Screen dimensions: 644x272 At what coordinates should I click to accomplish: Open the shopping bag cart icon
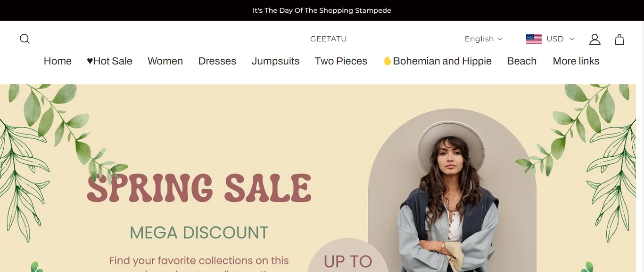619,39
